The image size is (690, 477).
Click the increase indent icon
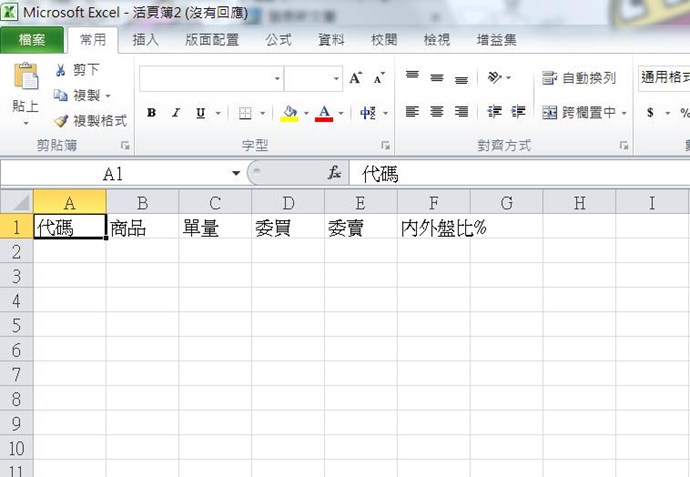(x=518, y=112)
